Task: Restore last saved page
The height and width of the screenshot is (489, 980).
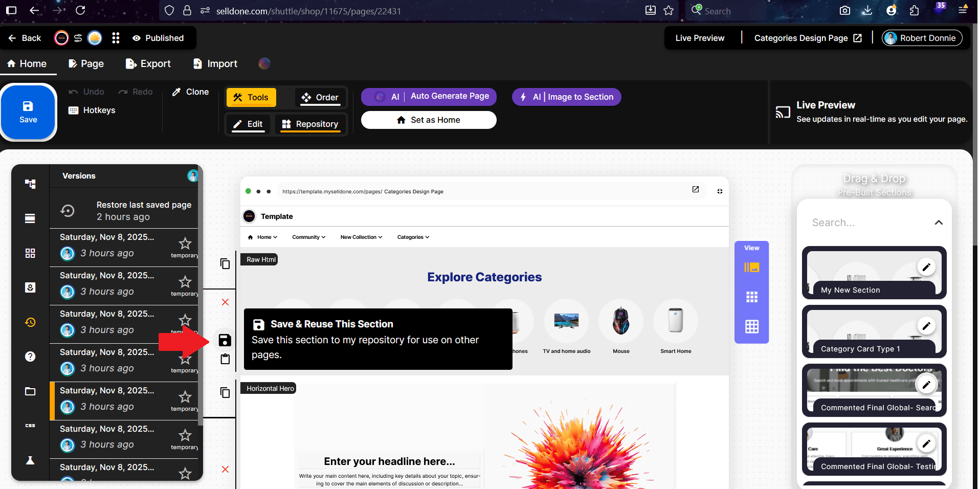Action: coord(124,210)
